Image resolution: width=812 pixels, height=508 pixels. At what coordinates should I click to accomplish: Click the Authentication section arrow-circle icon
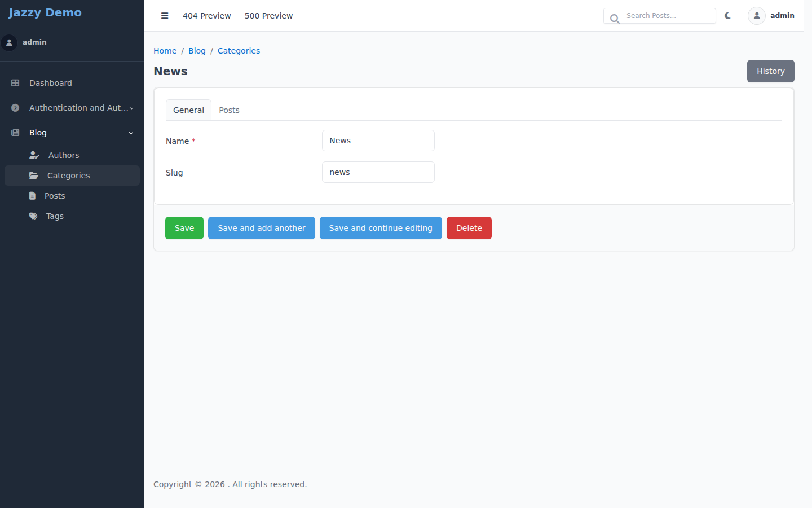tap(15, 108)
